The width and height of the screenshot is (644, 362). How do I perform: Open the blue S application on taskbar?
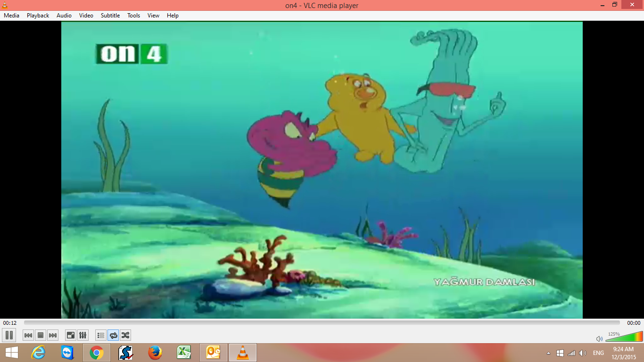coord(126,353)
